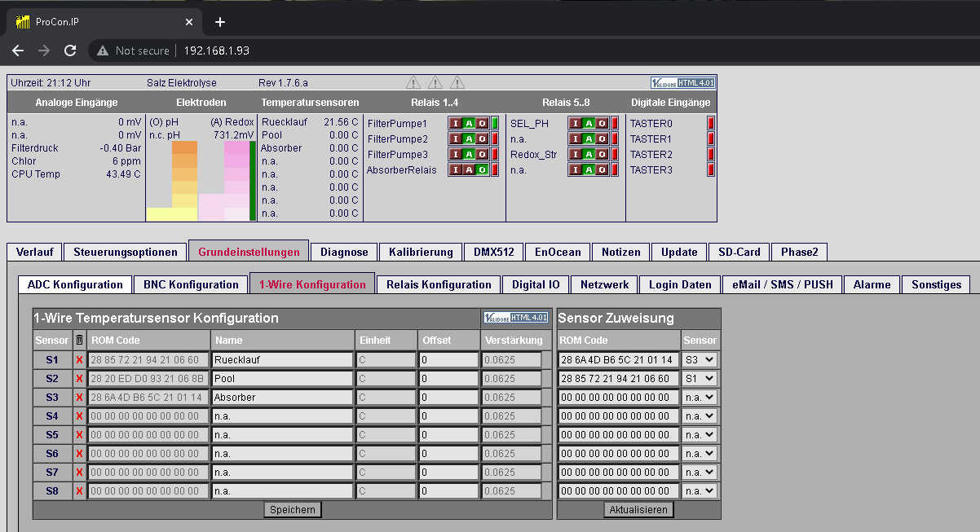
Task: Switch FilterPumpe1 relay to I (on)
Action: pos(456,124)
